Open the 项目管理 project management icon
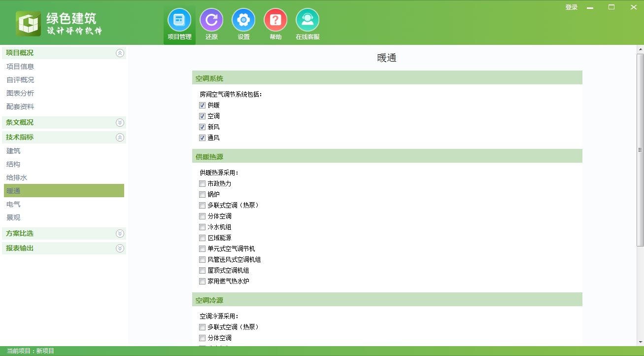This screenshot has height=356, width=644. click(x=179, y=24)
